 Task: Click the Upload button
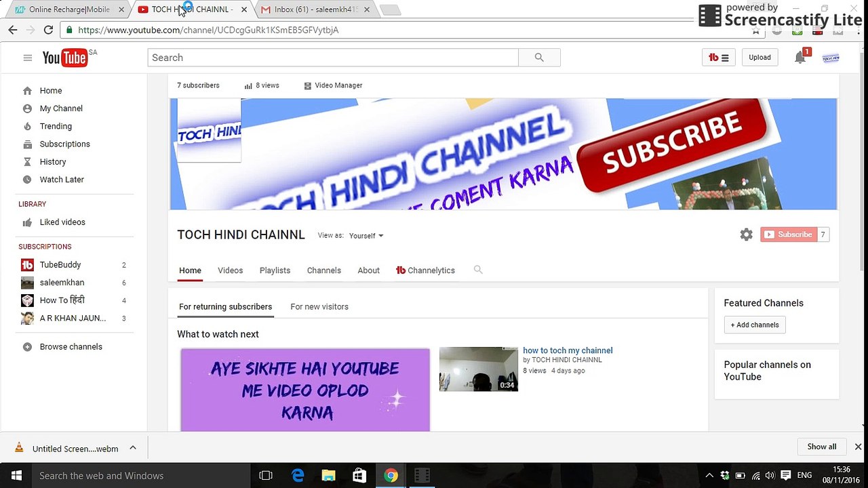tap(759, 58)
